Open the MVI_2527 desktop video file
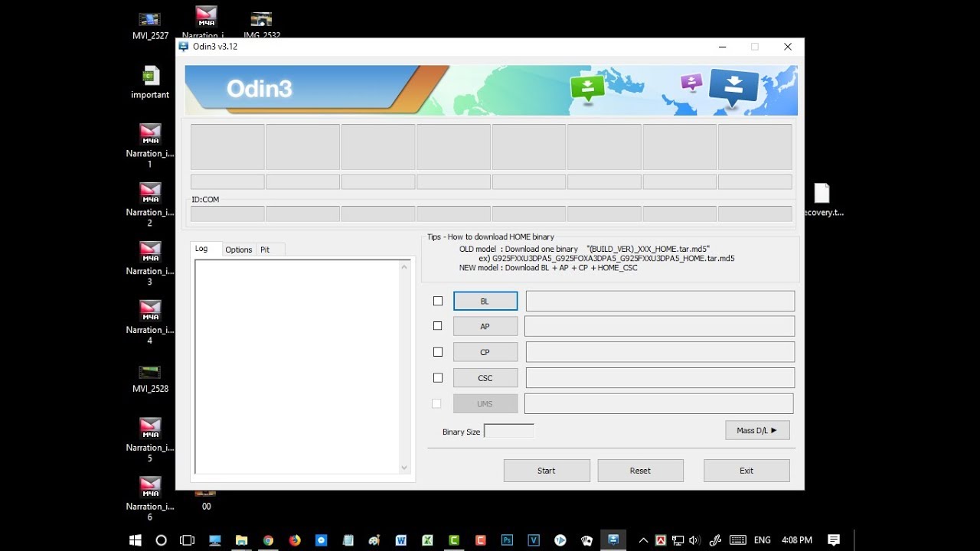The image size is (980, 551). pyautogui.click(x=150, y=24)
